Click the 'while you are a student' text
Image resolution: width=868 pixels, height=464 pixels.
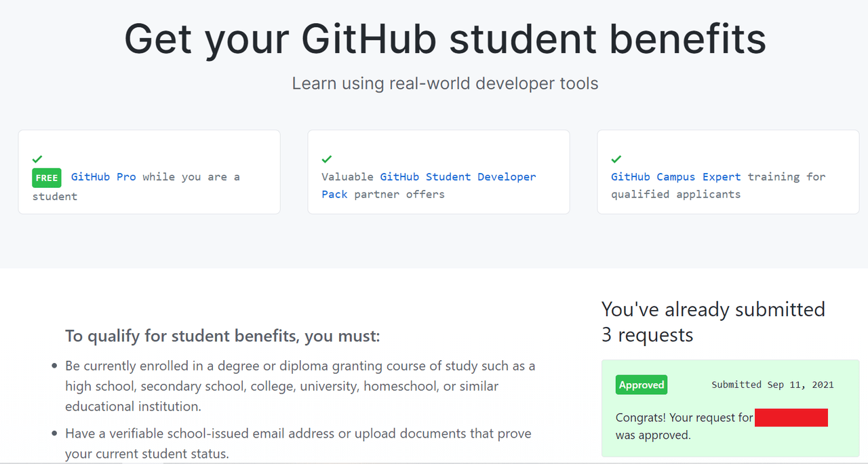(136, 187)
